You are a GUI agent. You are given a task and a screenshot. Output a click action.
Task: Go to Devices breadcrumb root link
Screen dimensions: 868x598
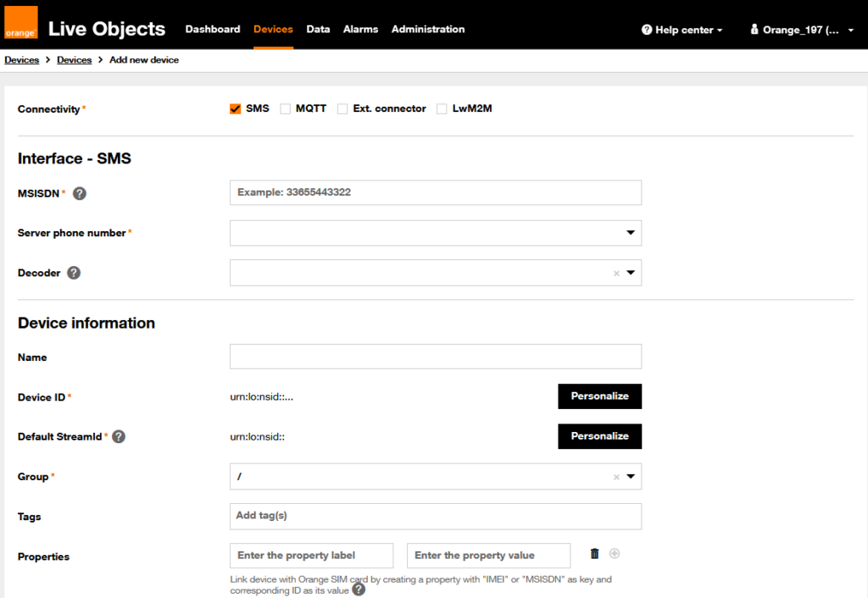pos(22,60)
